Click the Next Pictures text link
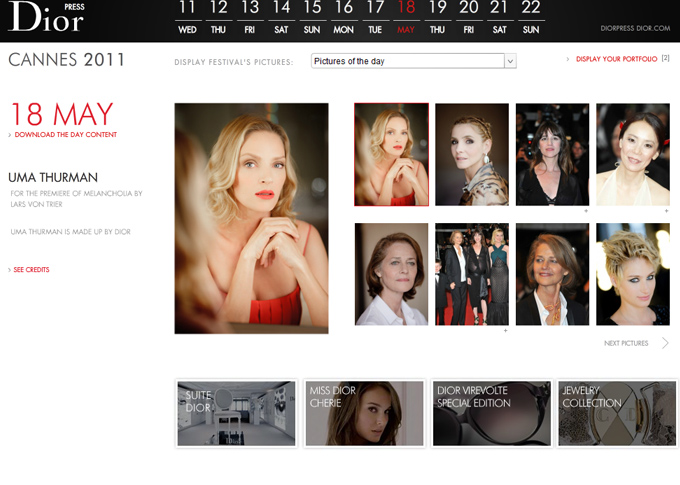 point(626,343)
